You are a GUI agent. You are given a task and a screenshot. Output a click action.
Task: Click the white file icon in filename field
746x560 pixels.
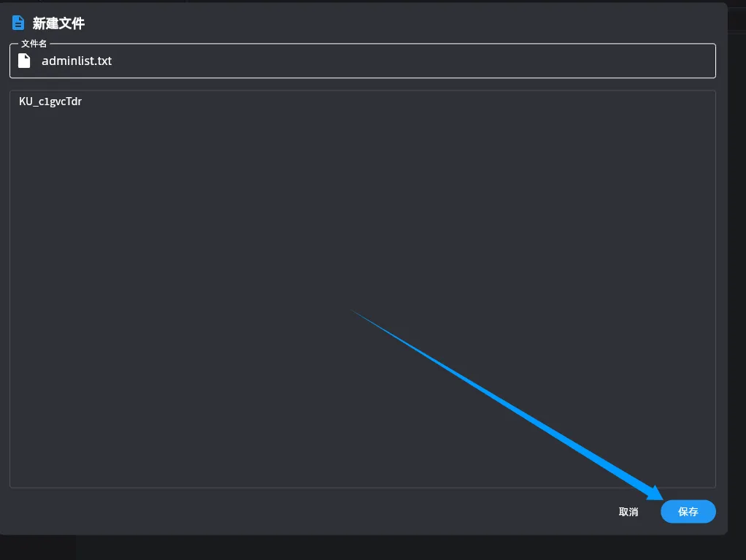coord(25,61)
